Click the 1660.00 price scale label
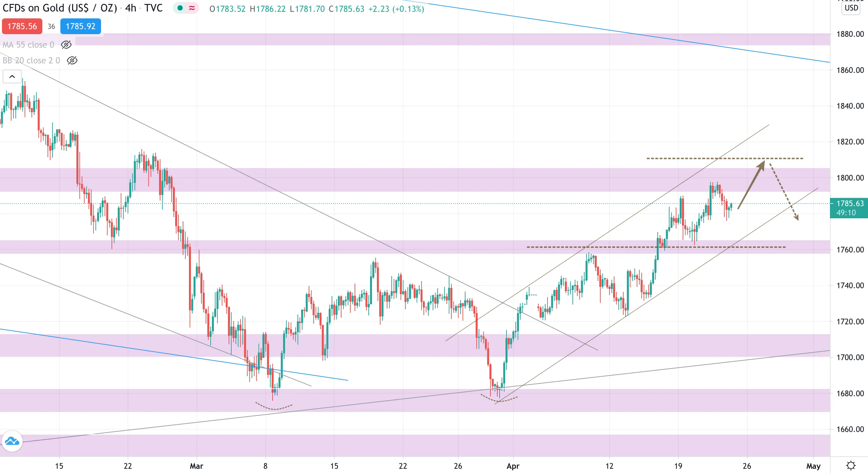The image size is (868, 474). tap(850, 429)
